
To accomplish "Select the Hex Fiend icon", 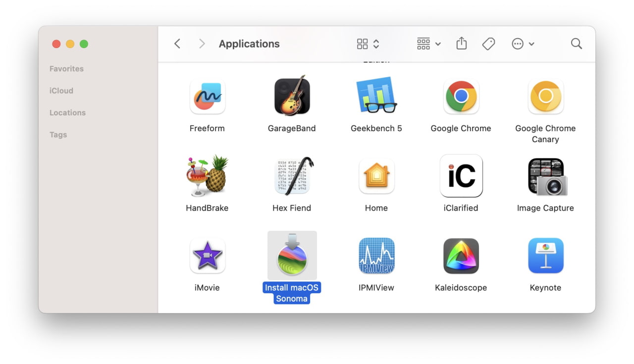I will tap(292, 176).
